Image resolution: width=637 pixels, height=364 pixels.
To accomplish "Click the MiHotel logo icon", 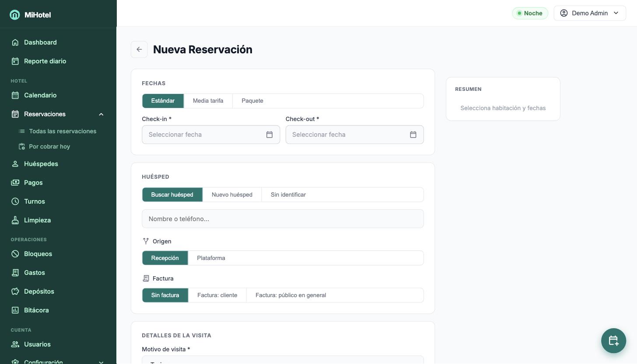I will (14, 15).
